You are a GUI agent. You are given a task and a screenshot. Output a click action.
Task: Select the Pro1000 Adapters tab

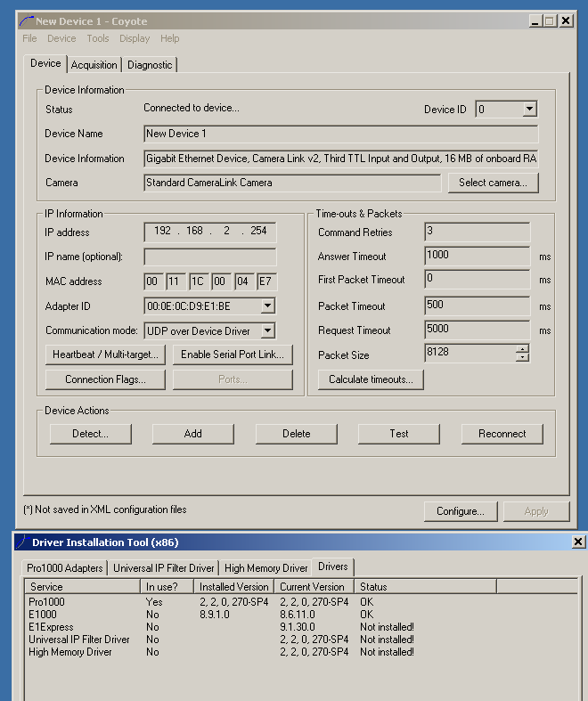pyautogui.click(x=65, y=568)
